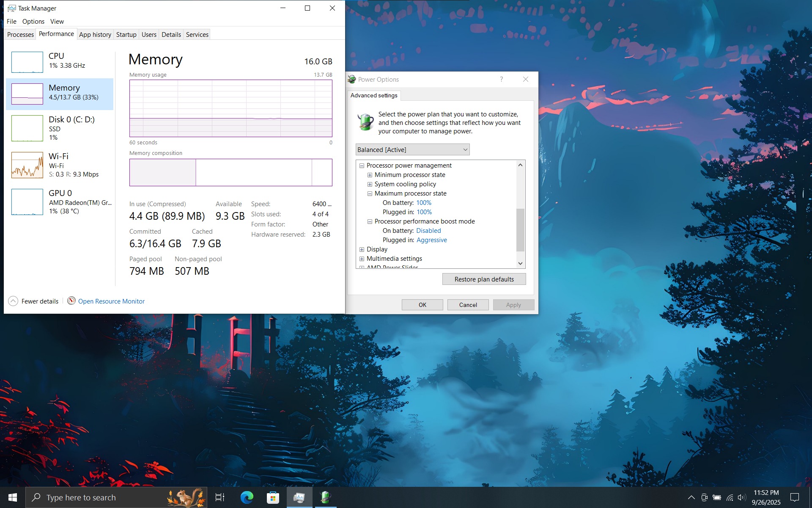Viewport: 812px width, 508px height.
Task: Click Restore plan defaults button
Action: [x=484, y=279]
